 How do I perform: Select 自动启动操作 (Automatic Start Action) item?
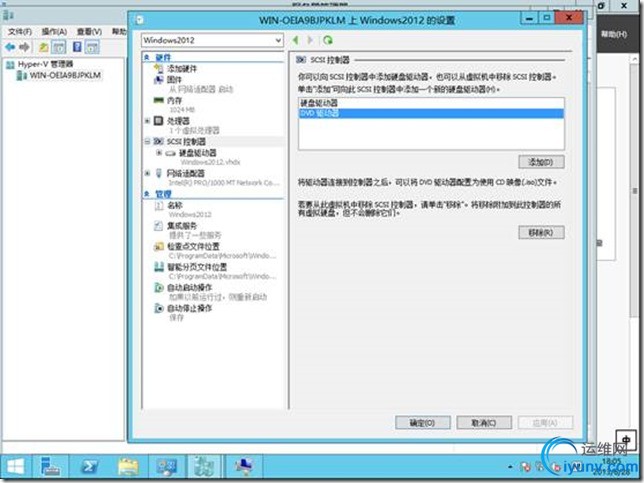pyautogui.click(x=189, y=287)
